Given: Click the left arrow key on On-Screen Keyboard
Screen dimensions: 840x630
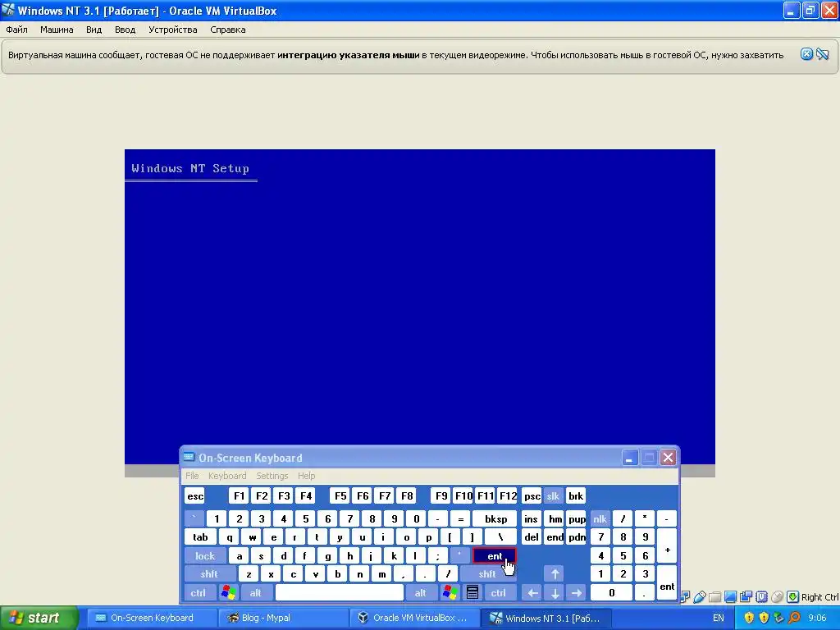Looking at the screenshot, I should click(532, 592).
